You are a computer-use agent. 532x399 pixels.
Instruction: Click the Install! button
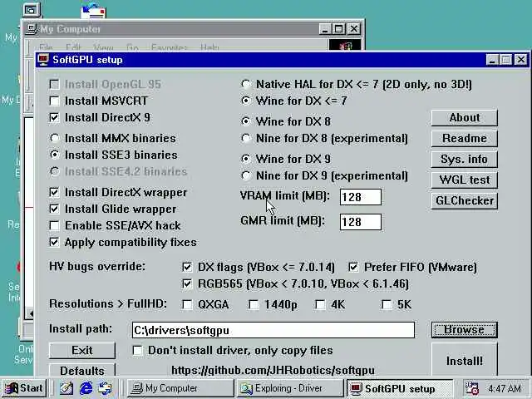tap(464, 360)
